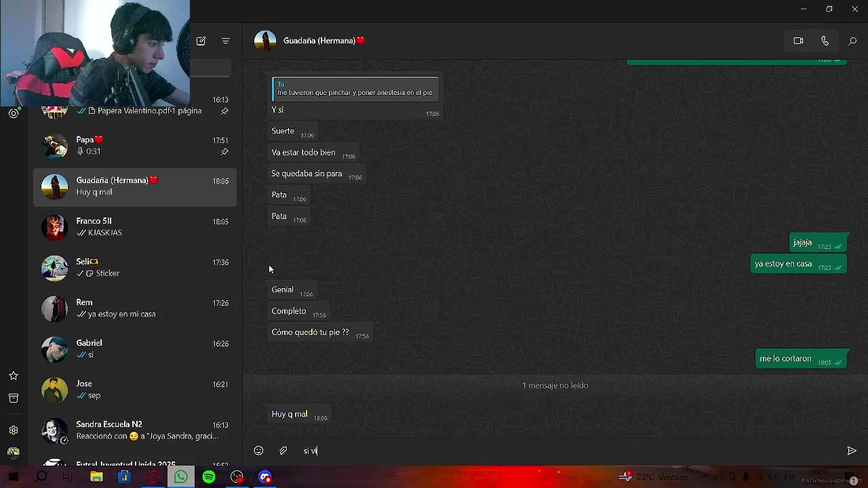Open starred messages in the sidebar
Image resolution: width=868 pixels, height=488 pixels.
(x=13, y=375)
